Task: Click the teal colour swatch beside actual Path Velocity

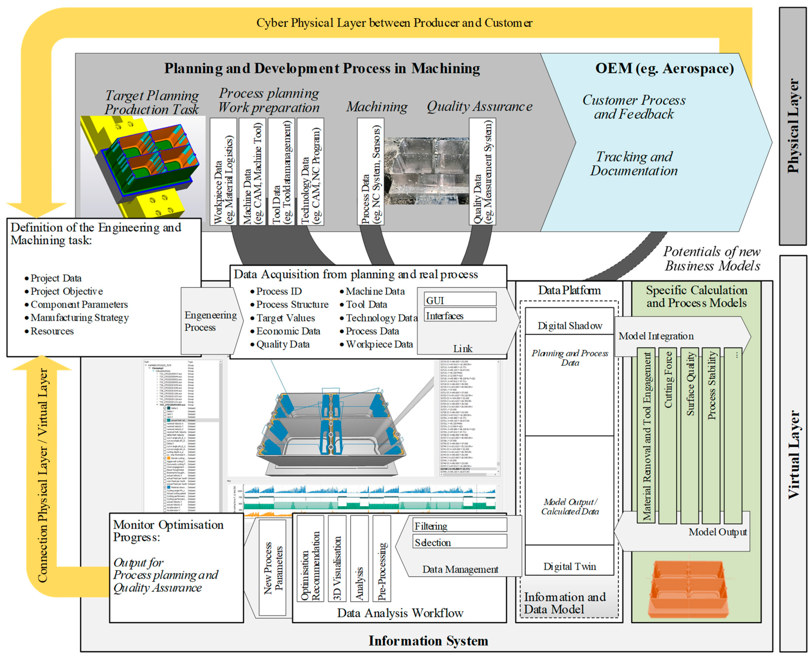Action: 169,421
